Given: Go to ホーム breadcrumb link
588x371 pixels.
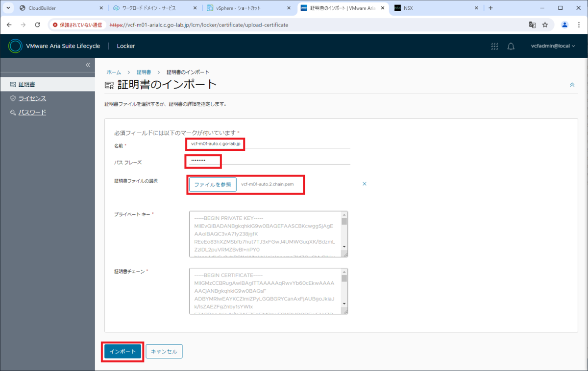Looking at the screenshot, I should point(114,72).
